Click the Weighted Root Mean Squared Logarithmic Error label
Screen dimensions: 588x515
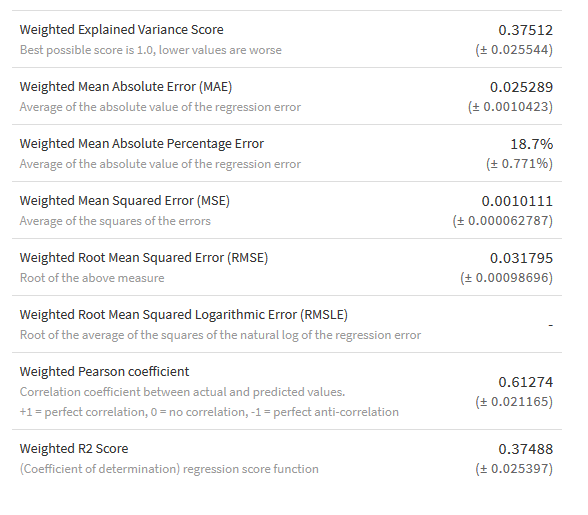pos(184,315)
